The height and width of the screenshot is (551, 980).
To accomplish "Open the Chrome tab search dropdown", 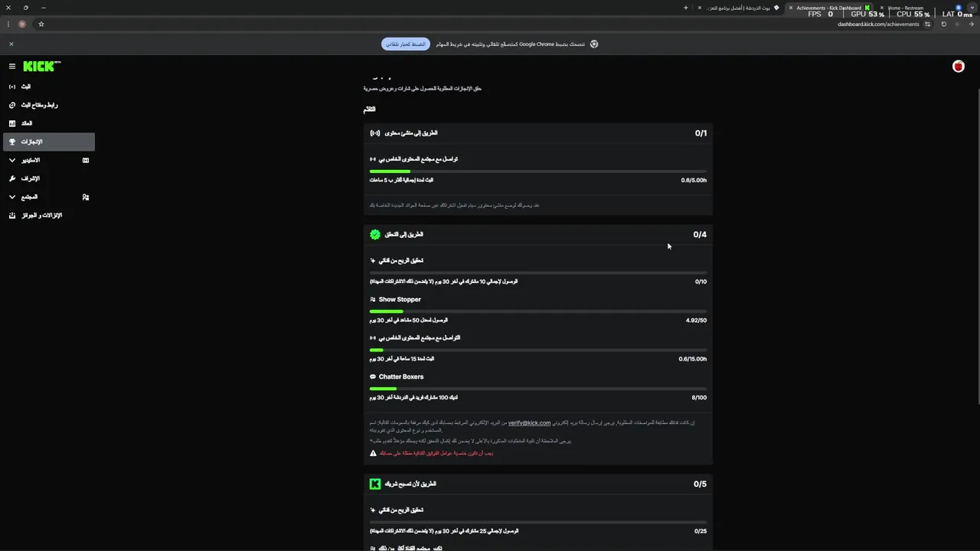I will [972, 8].
